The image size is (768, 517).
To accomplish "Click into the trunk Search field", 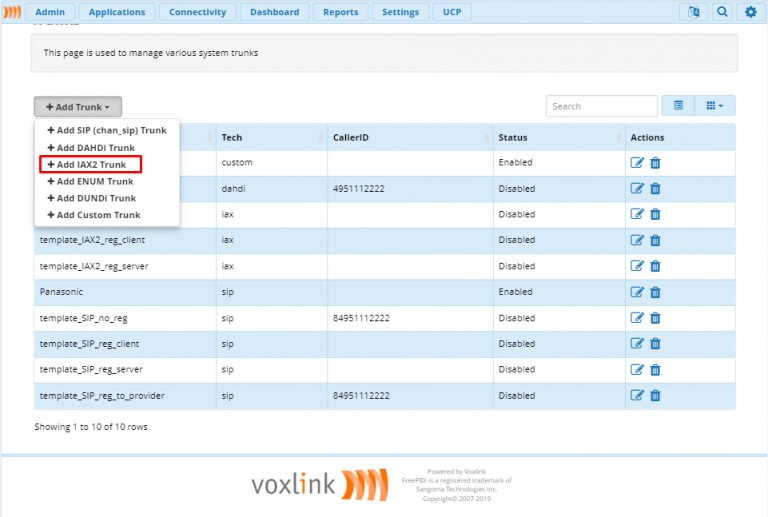I will (x=601, y=106).
